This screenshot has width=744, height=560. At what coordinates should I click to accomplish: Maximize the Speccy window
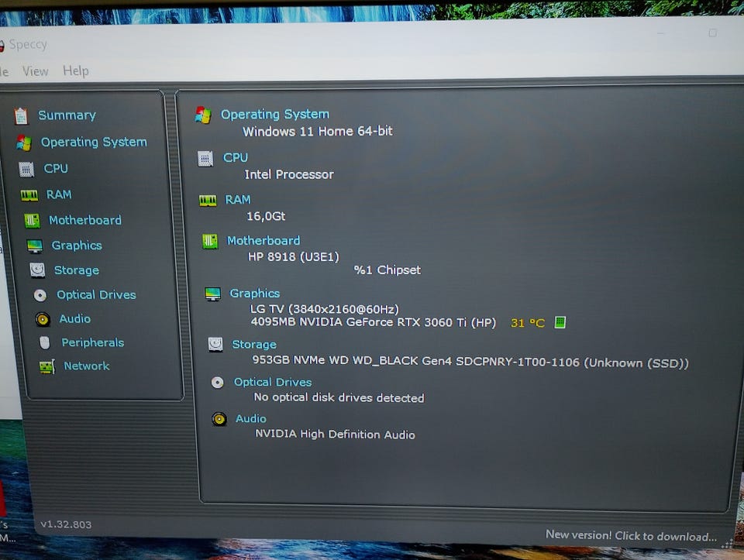712,33
